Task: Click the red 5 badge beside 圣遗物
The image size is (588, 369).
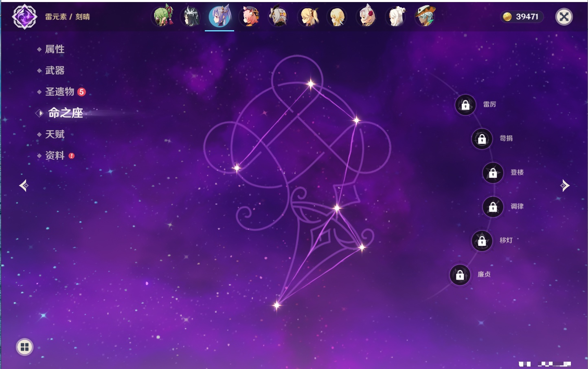Action: (81, 92)
